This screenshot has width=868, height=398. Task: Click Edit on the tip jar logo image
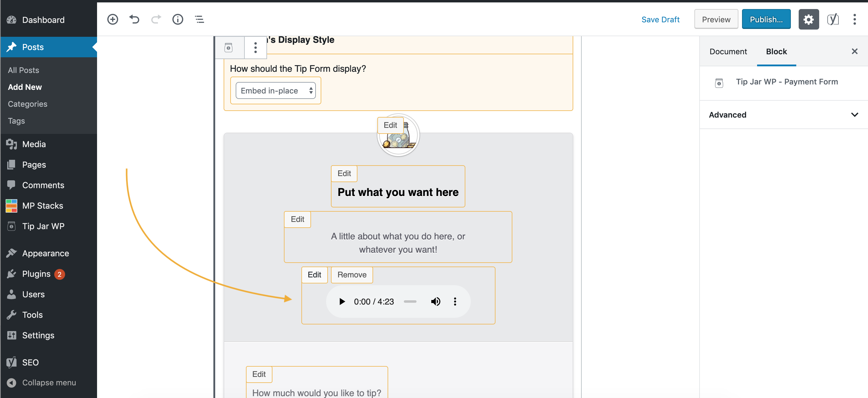coord(390,125)
